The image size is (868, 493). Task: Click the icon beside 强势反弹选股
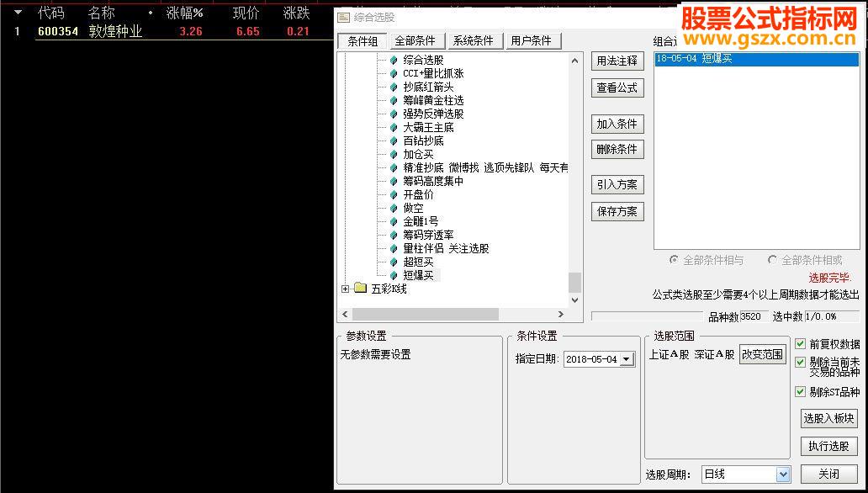[x=394, y=114]
